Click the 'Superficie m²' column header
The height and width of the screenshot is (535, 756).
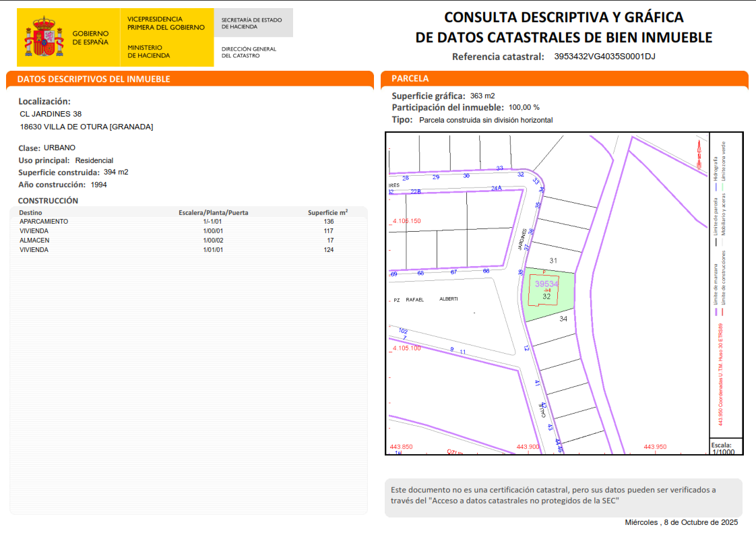(327, 213)
